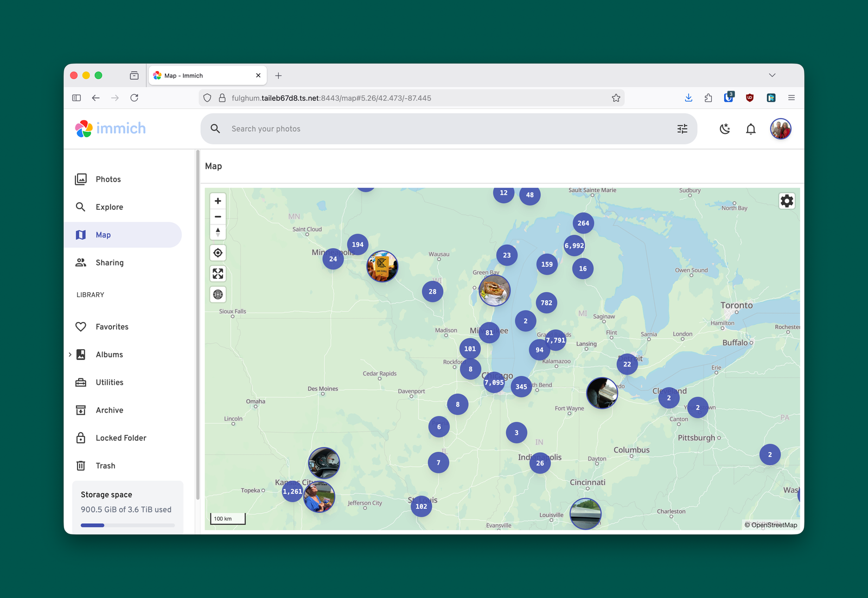Screen dimensions: 868x598
Task: Open the 7,095 photo cluster at Chicago
Action: [494, 383]
